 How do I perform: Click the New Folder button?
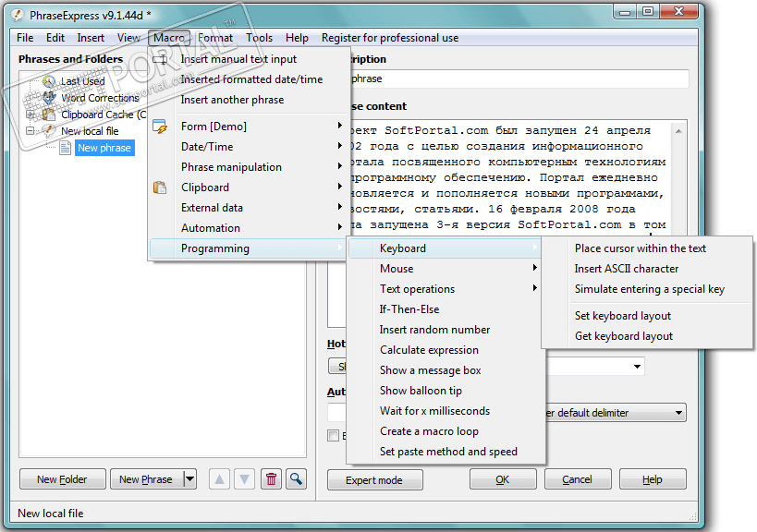[x=62, y=479]
